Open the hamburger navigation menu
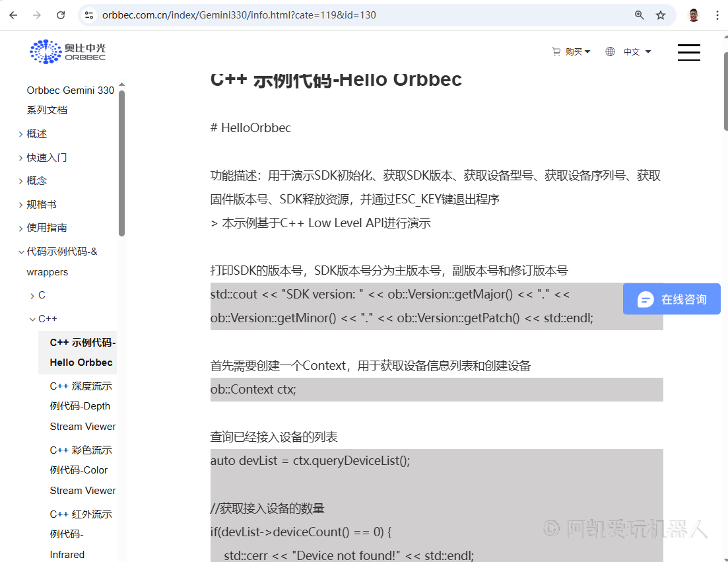Viewport: 728px width, 562px height. tap(689, 52)
